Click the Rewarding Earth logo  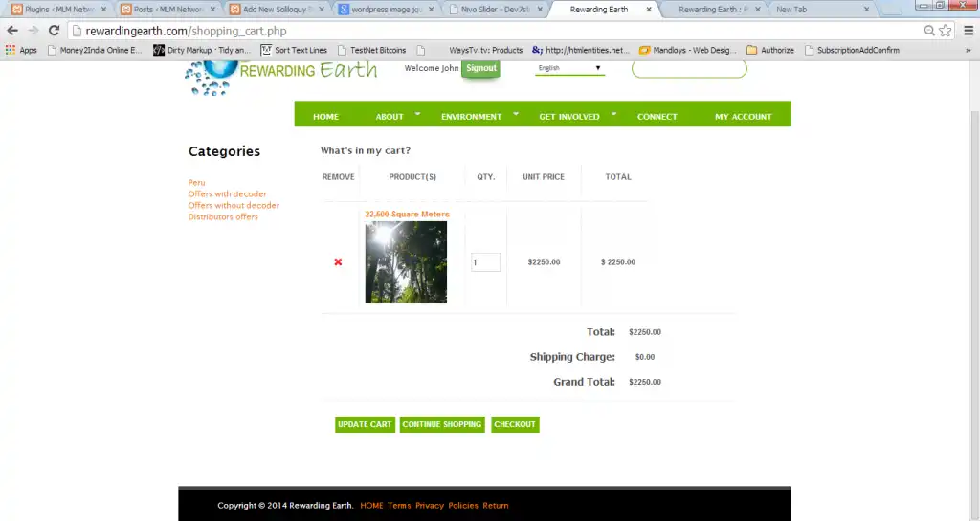click(x=281, y=78)
